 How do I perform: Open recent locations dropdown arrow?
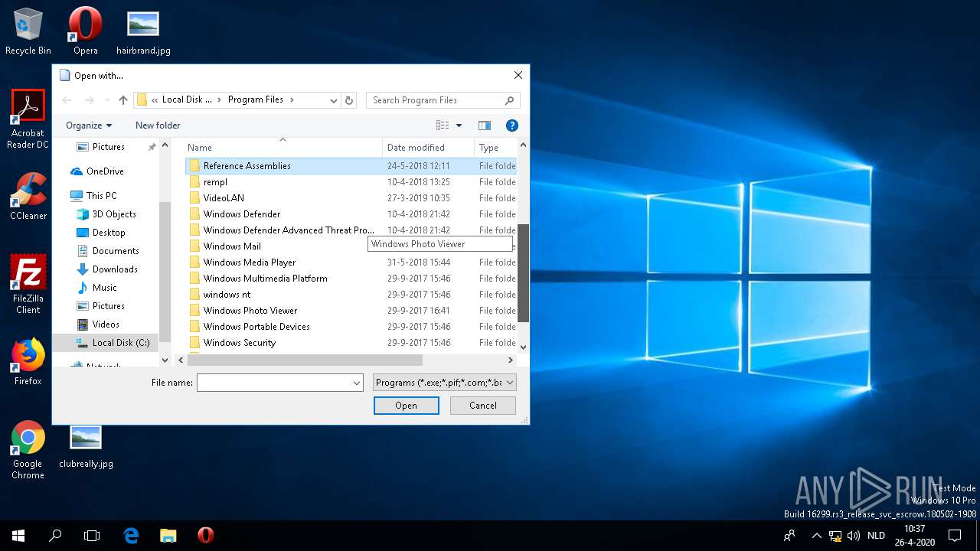(106, 100)
